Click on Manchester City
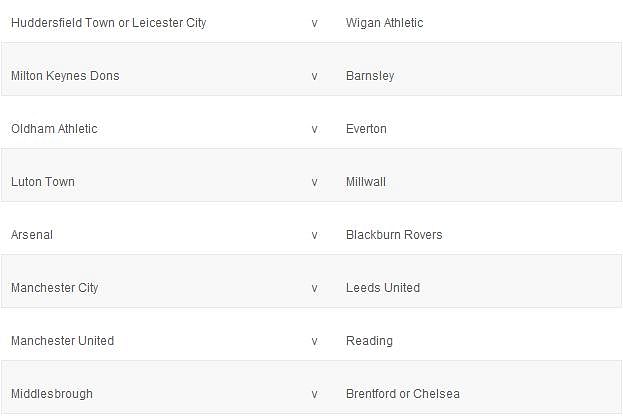Viewport: 623px width, 416px height. tap(55, 287)
